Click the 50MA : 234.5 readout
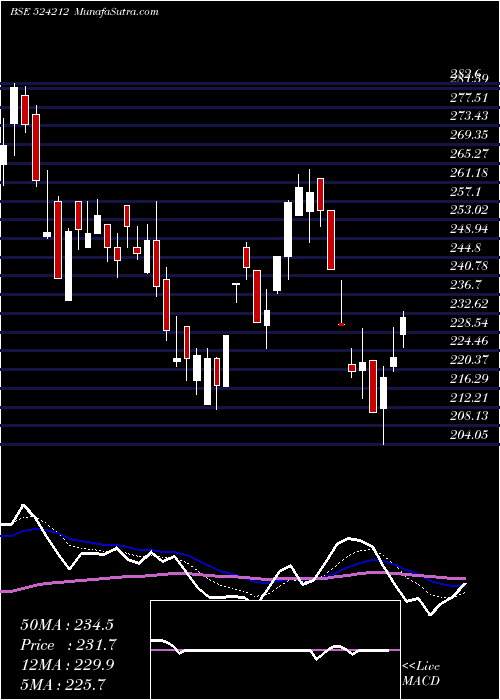Screen dimensions: 500x700 (x=67, y=625)
